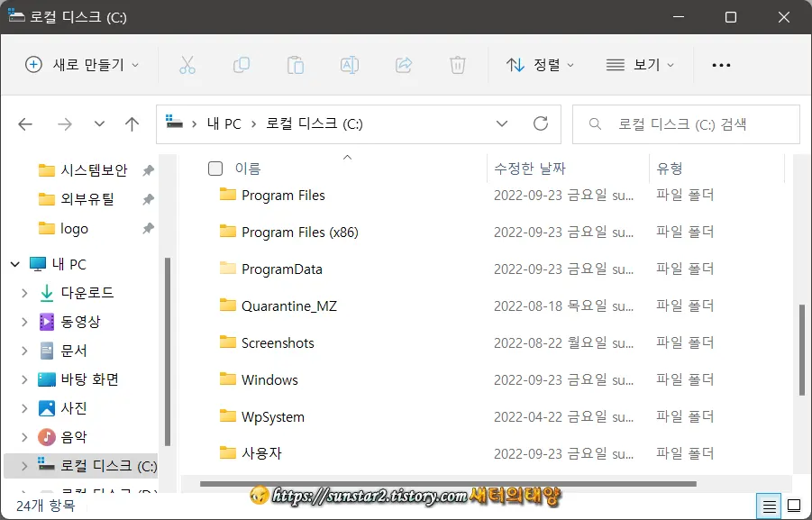Image resolution: width=812 pixels, height=520 pixels.
Task: Open the 보기 view options dropdown
Action: [x=641, y=64]
